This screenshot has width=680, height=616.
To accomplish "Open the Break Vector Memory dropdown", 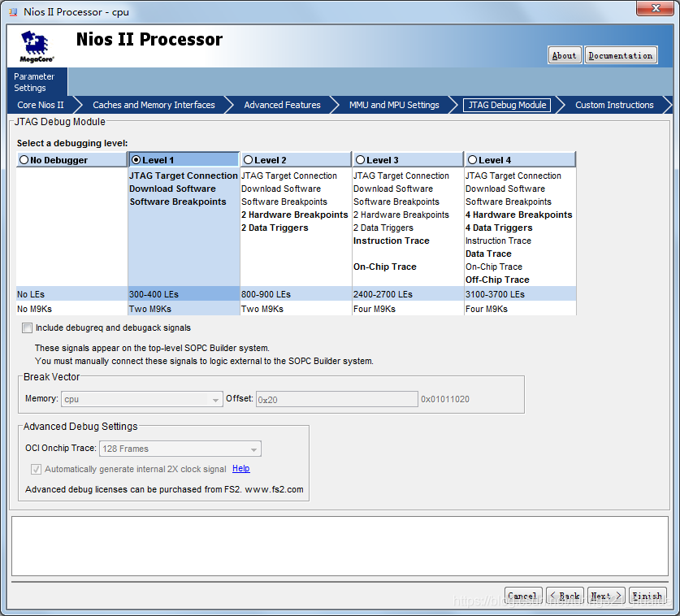I will 142,399.
